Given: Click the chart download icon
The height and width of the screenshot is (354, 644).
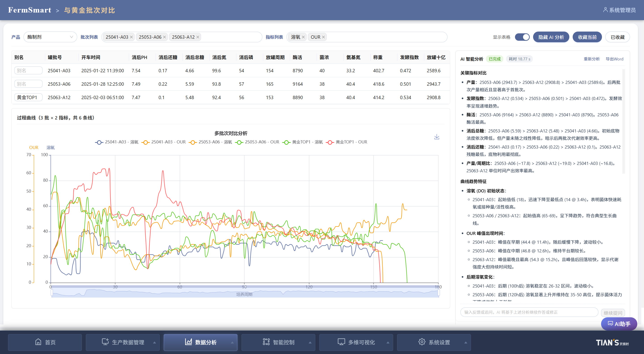Looking at the screenshot, I should pos(436,136).
